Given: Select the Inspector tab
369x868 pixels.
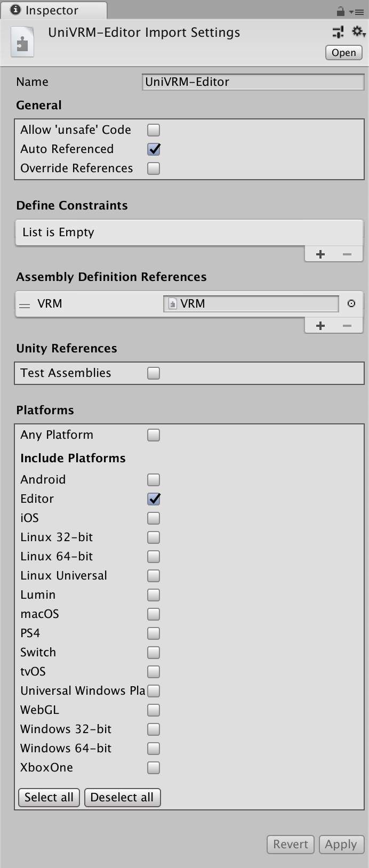Looking at the screenshot, I should (x=52, y=10).
